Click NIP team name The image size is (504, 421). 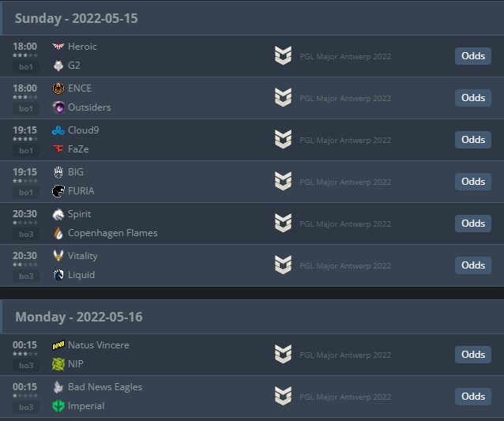pos(76,364)
